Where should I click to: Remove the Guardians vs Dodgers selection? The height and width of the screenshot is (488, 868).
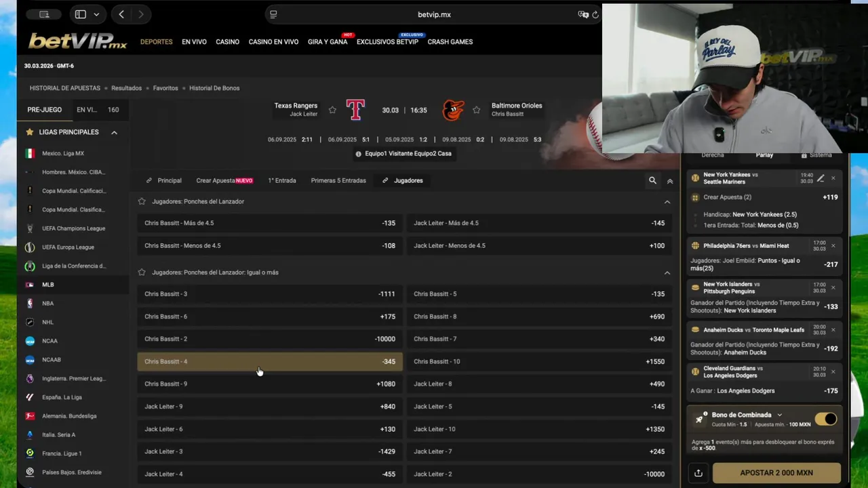pos(833,371)
